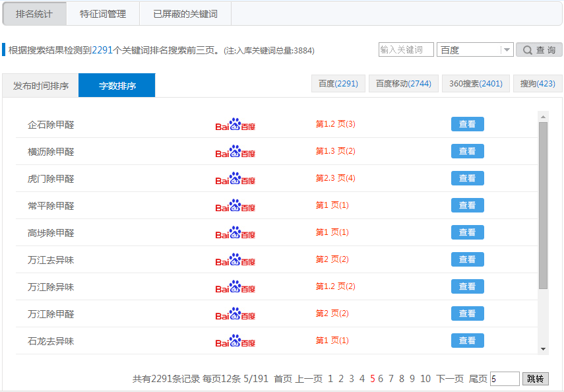The height and width of the screenshot is (392, 564).
Task: Filter results by 百度移动(2744)
Action: pyautogui.click(x=403, y=84)
